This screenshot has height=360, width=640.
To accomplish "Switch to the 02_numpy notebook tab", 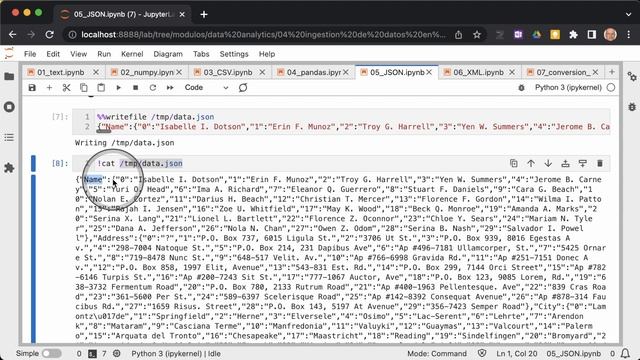I will point(147,72).
